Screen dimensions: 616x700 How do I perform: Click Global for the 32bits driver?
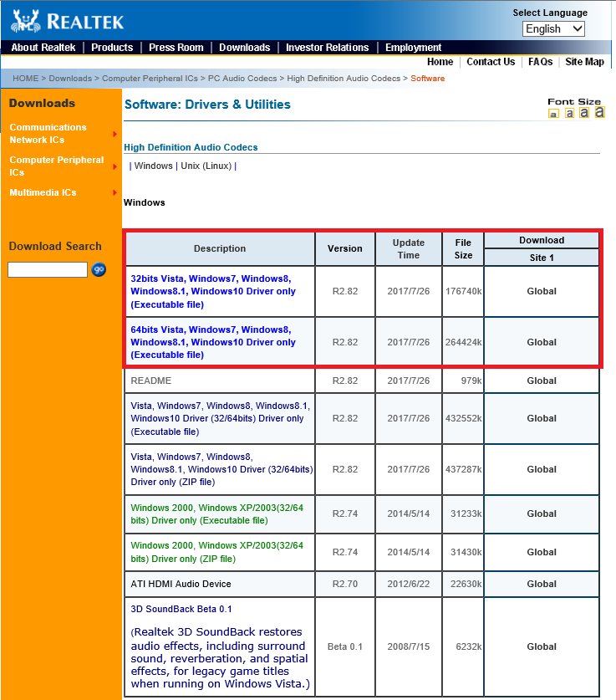point(542,291)
